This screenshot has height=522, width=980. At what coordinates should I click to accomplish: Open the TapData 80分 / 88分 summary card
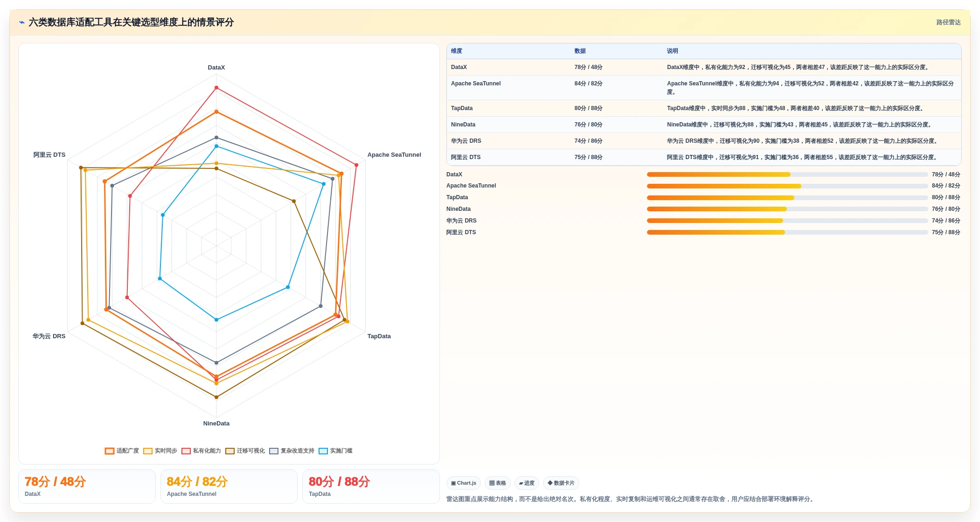click(371, 487)
